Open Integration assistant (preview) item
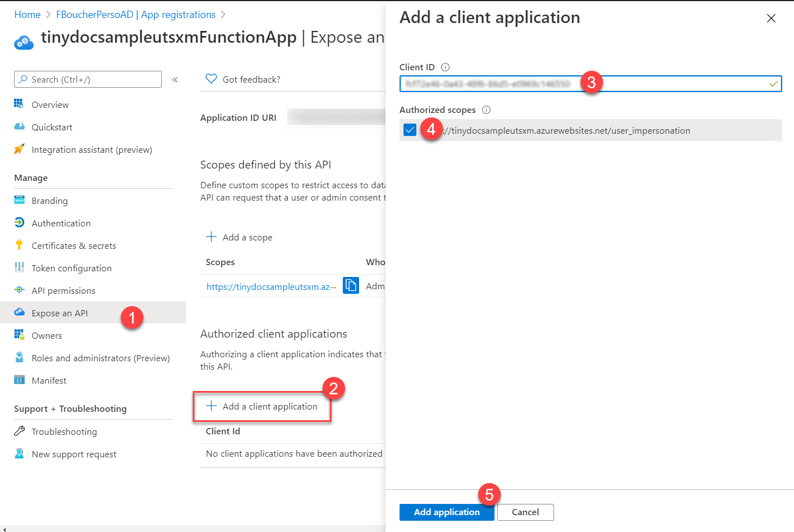 point(93,149)
